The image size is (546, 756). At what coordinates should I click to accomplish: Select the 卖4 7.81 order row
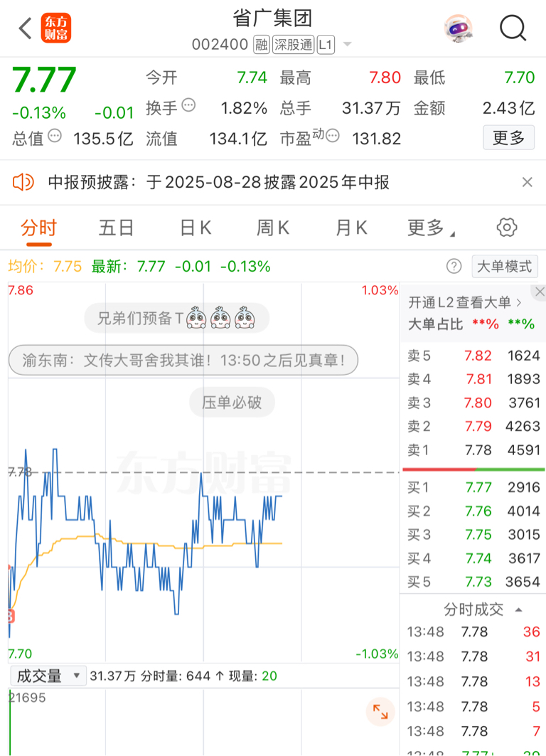(x=473, y=380)
